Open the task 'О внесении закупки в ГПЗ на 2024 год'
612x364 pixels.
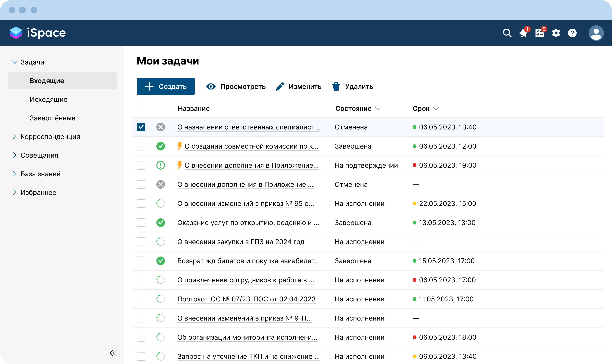[x=241, y=242]
